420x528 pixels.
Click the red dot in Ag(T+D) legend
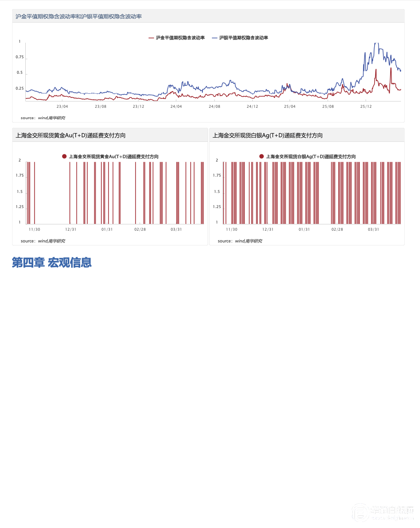(x=261, y=156)
